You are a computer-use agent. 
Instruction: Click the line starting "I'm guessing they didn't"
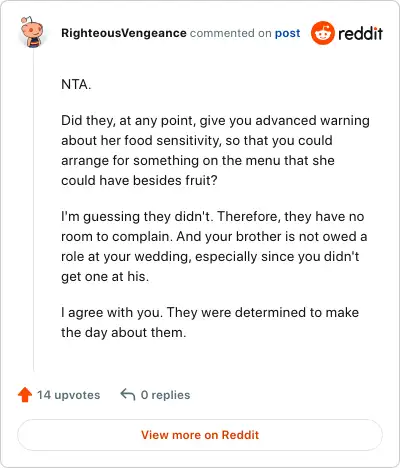[213, 217]
